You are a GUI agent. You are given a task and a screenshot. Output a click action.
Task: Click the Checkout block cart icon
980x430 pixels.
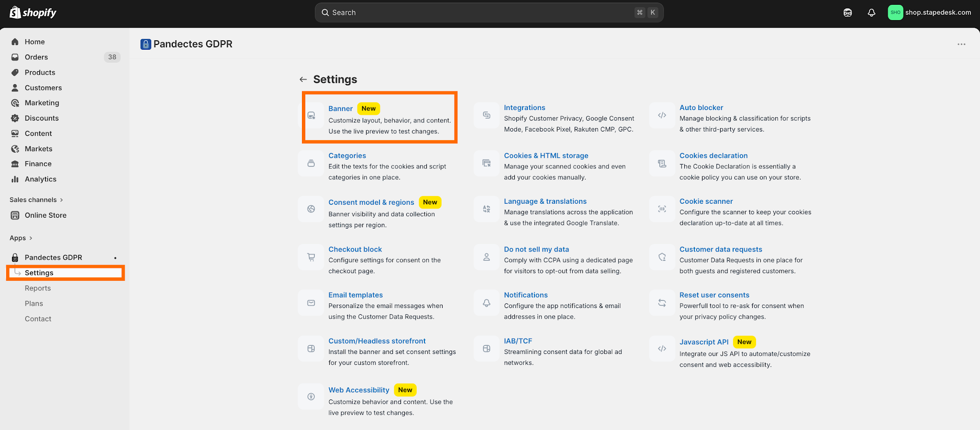[x=311, y=257]
